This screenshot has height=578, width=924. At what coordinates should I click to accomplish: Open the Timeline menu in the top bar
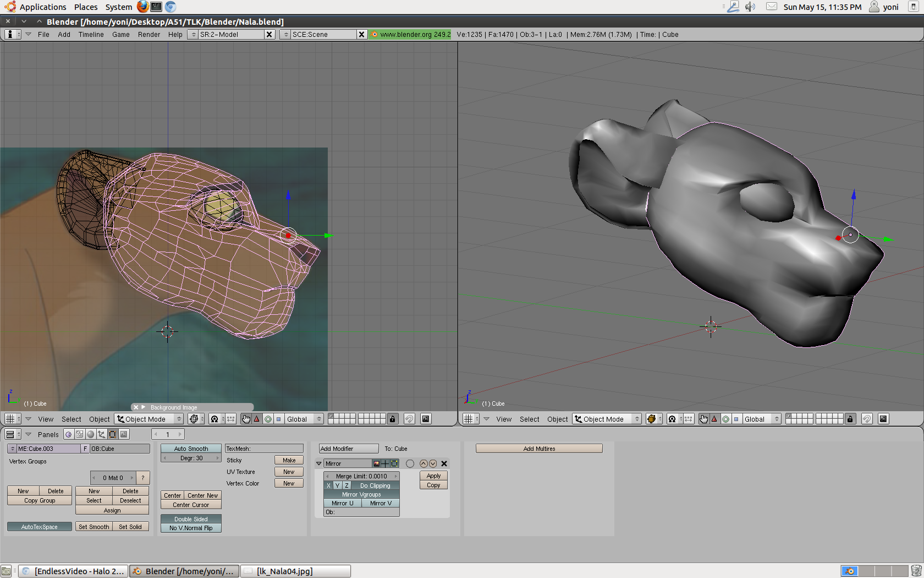91,34
